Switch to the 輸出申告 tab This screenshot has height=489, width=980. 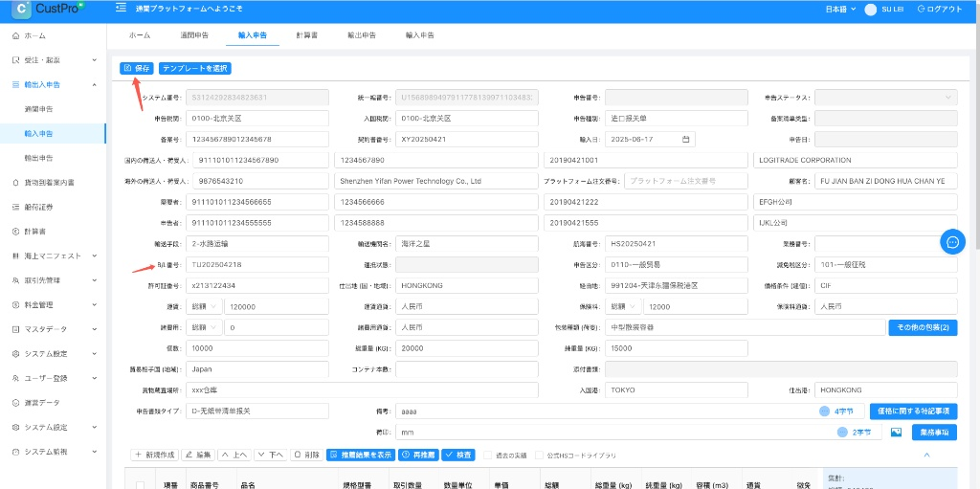(362, 35)
